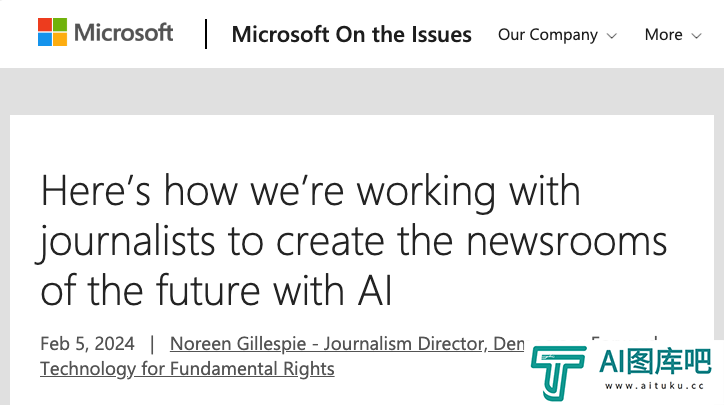Click the Feb 5, 2024 publish date
The height and width of the screenshot is (405, 724).
click(87, 344)
